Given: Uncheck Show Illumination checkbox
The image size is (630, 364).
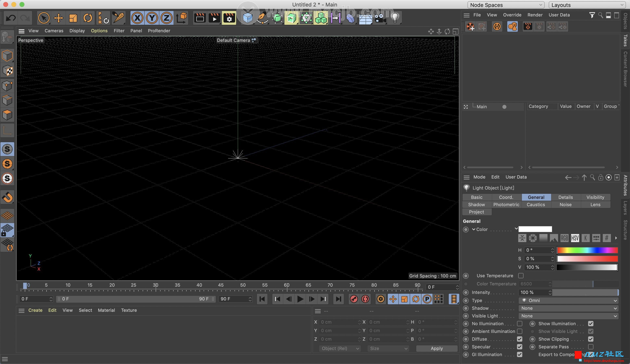Looking at the screenshot, I should (591, 324).
